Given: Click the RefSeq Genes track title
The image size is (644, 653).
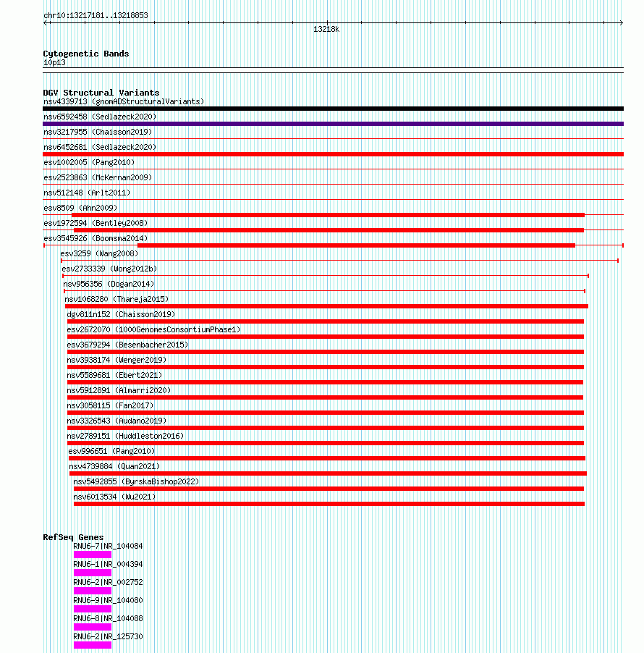Looking at the screenshot, I should [x=73, y=537].
